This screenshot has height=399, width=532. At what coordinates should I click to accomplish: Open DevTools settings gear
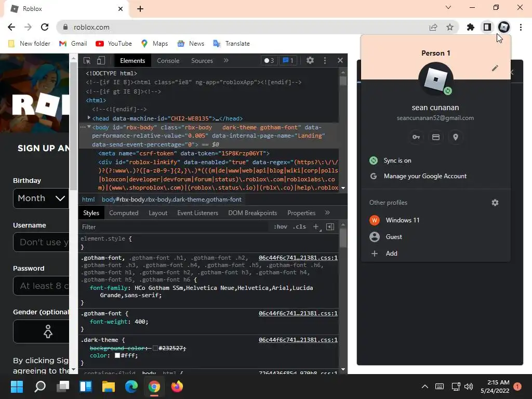[310, 60]
